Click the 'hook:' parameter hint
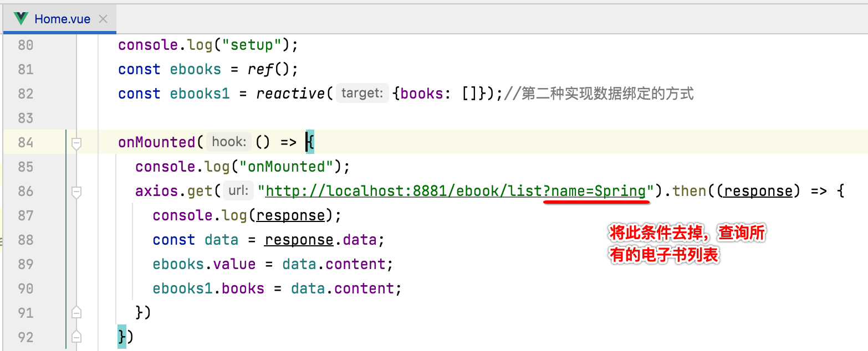This screenshot has height=351, width=868. [229, 142]
